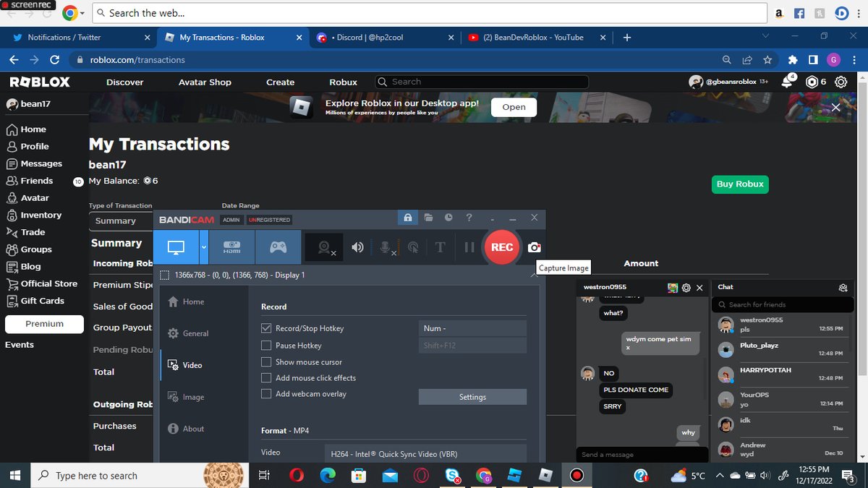Select Bandicam screen recording mode monitor icon
This screenshot has height=488, width=868.
[x=176, y=247]
